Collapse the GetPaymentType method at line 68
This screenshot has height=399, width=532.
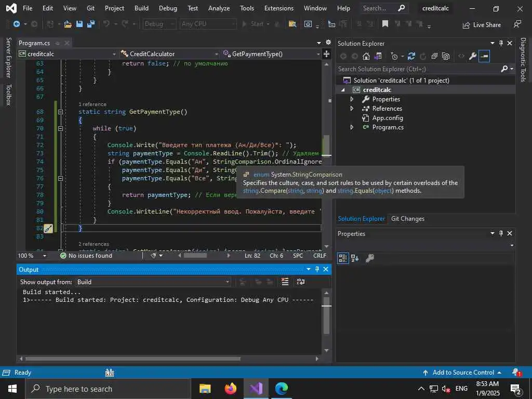click(x=60, y=112)
